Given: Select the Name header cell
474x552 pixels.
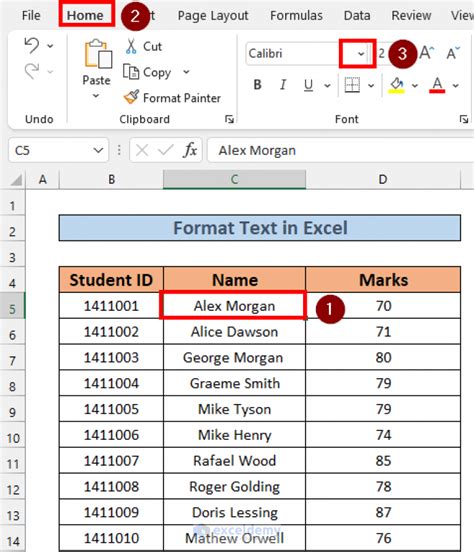Looking at the screenshot, I should click(235, 280).
